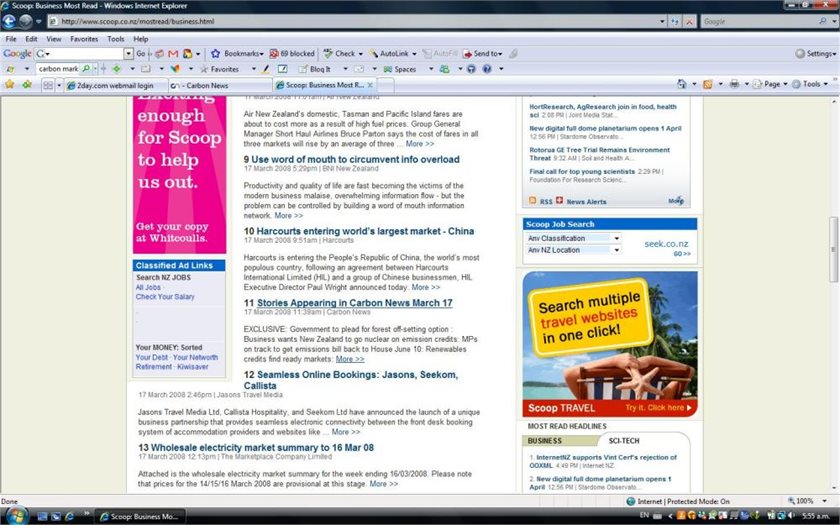Click the Scoop TRAVEL banner ad

[x=610, y=344]
